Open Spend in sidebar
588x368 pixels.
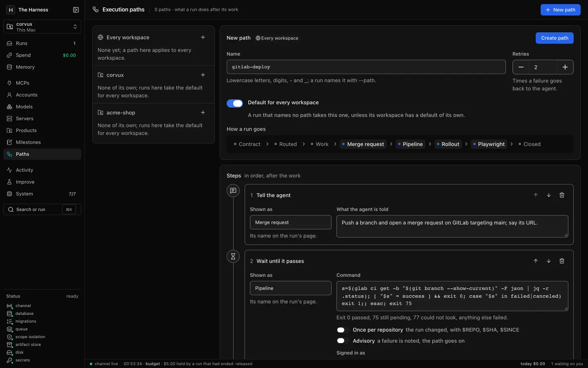(42, 55)
